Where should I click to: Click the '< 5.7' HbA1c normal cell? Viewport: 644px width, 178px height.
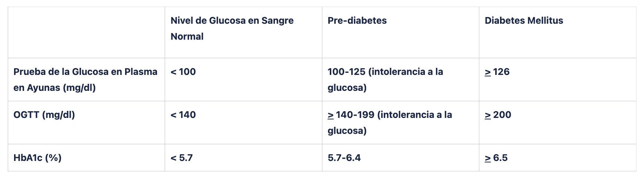coord(181,158)
